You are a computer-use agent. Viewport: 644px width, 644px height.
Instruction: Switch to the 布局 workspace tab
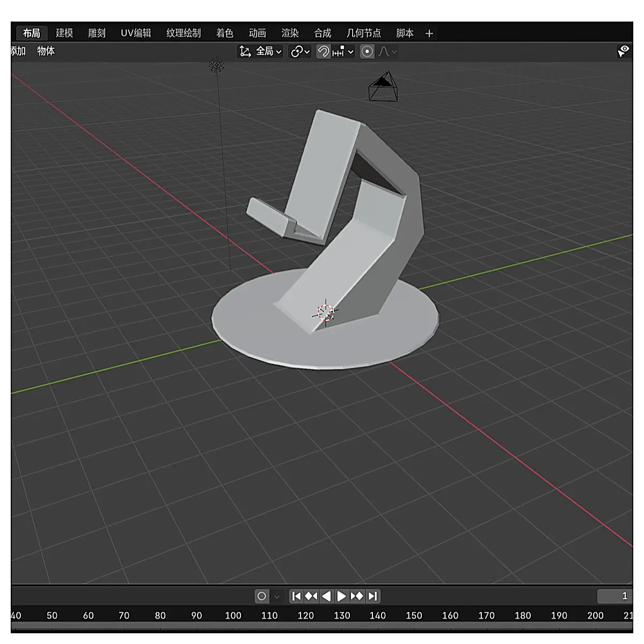(32, 33)
